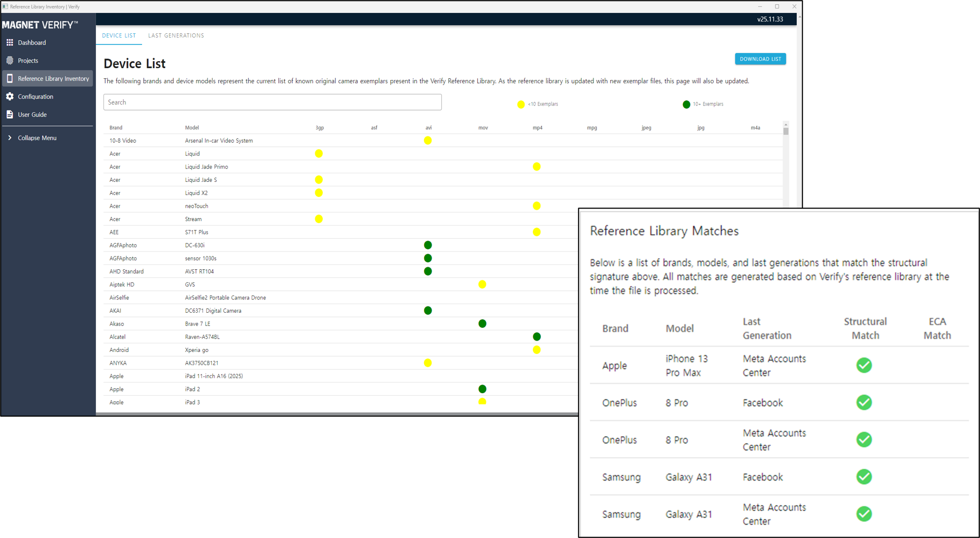
Task: Click the yellow avi dot for Arsenal In-car Video System
Action: point(428,141)
